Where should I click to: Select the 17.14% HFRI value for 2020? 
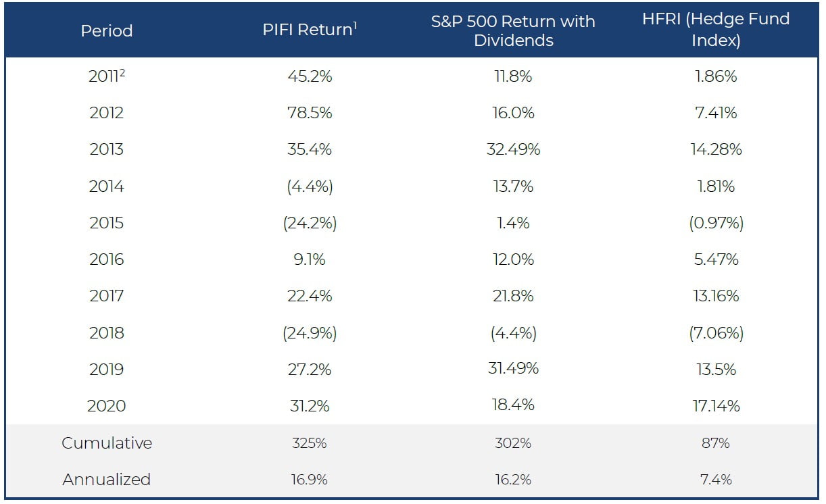(x=716, y=406)
